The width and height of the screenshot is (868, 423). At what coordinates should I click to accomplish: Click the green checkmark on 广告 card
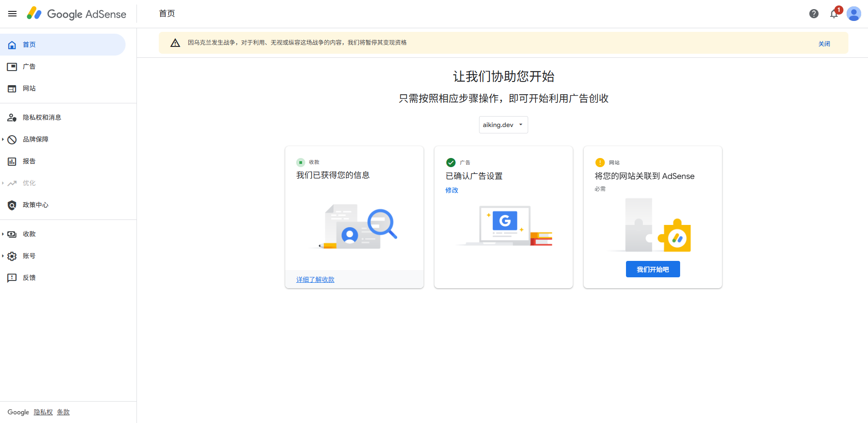point(451,163)
